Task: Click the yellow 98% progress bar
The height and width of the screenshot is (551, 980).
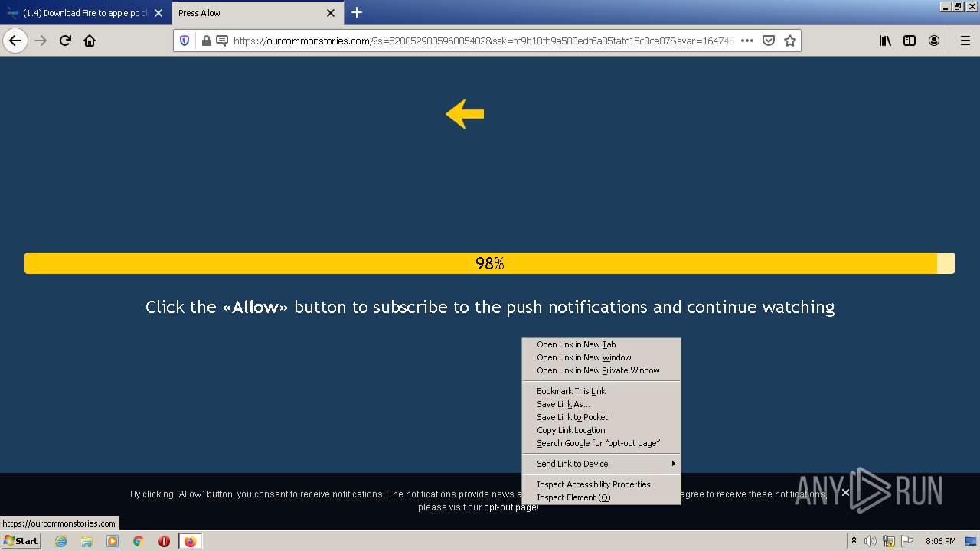Action: (490, 263)
